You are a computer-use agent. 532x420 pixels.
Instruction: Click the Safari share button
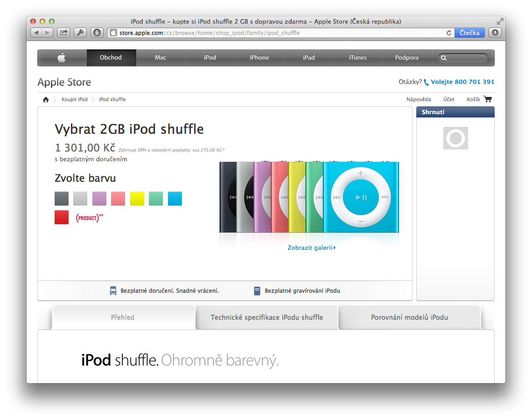tap(63, 33)
